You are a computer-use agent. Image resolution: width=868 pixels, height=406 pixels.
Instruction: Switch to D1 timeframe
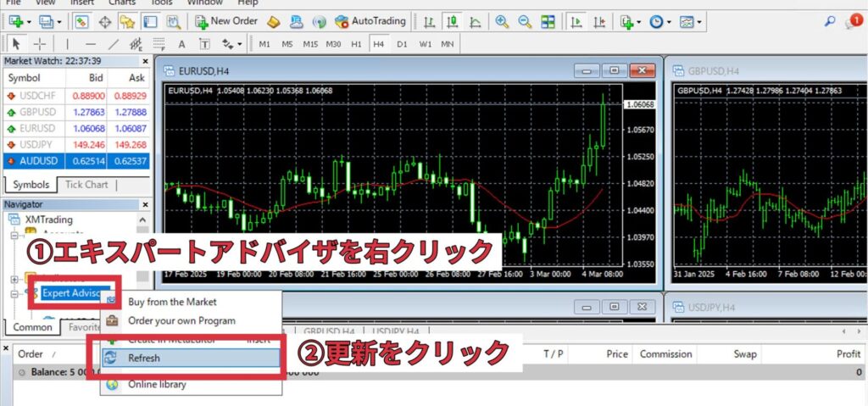[x=402, y=44]
